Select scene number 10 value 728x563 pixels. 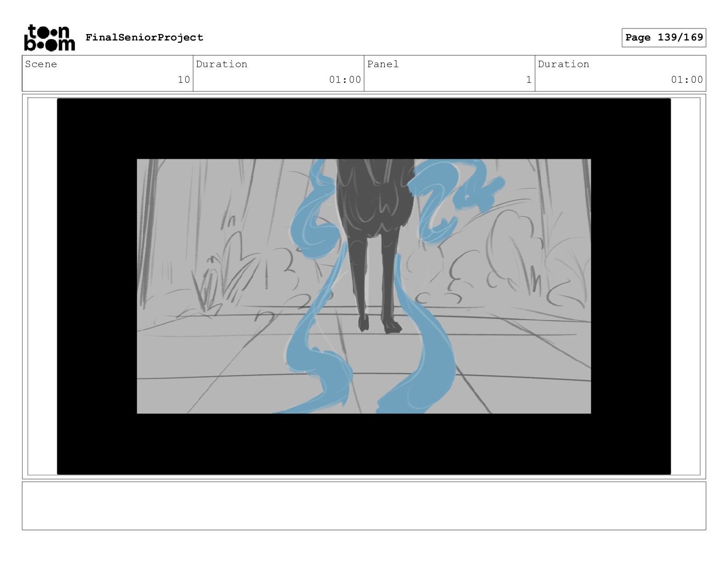pos(184,80)
